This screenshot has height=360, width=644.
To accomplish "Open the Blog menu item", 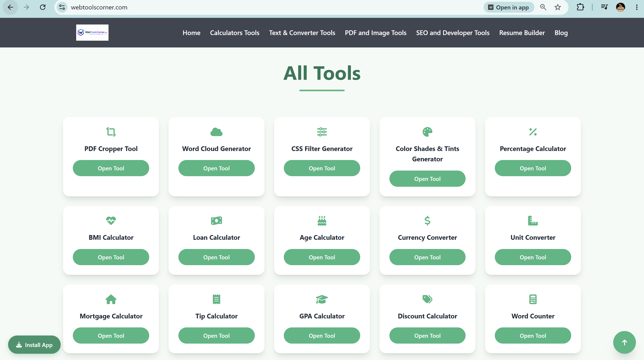I will click(561, 33).
